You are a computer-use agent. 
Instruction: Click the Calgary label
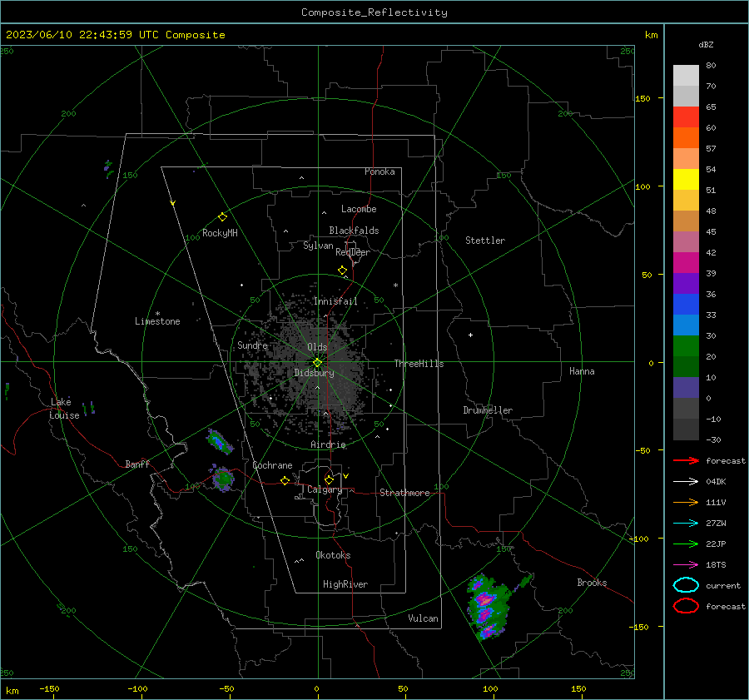[325, 489]
